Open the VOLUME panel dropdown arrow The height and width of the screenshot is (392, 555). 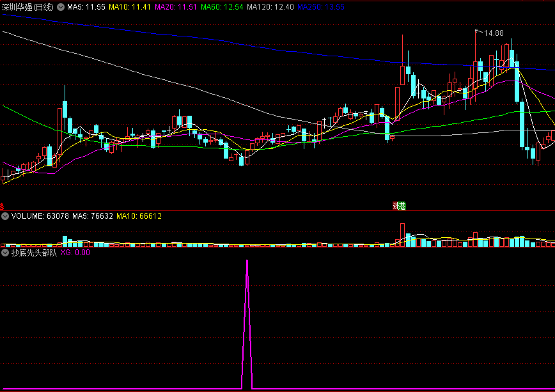click(5, 216)
